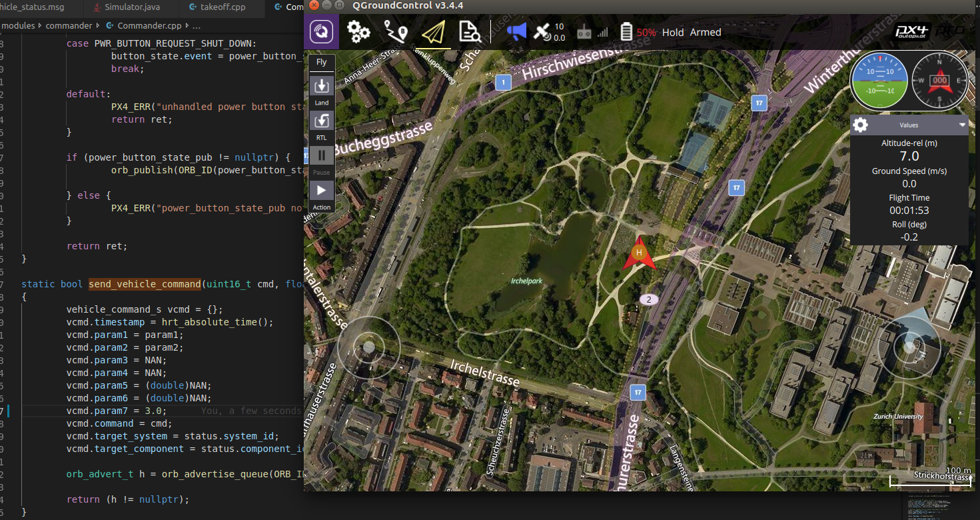
Task: Open Vehicle Setup gears icon
Action: click(359, 32)
